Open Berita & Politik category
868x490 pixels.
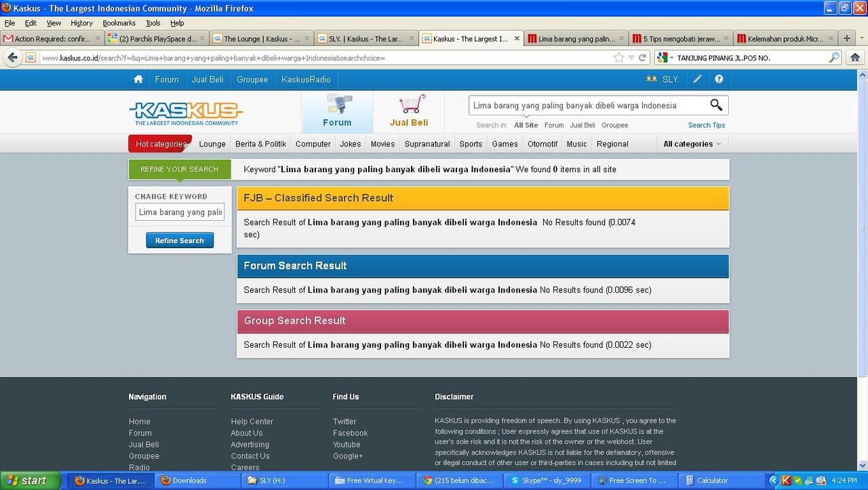(261, 144)
